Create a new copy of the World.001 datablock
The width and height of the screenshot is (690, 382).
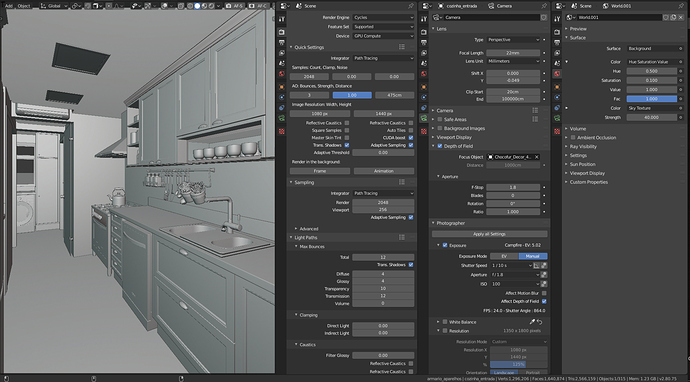[x=673, y=17]
